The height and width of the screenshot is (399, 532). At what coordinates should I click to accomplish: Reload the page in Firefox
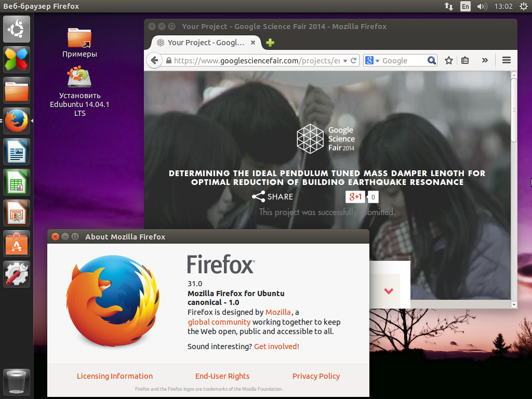(x=353, y=60)
